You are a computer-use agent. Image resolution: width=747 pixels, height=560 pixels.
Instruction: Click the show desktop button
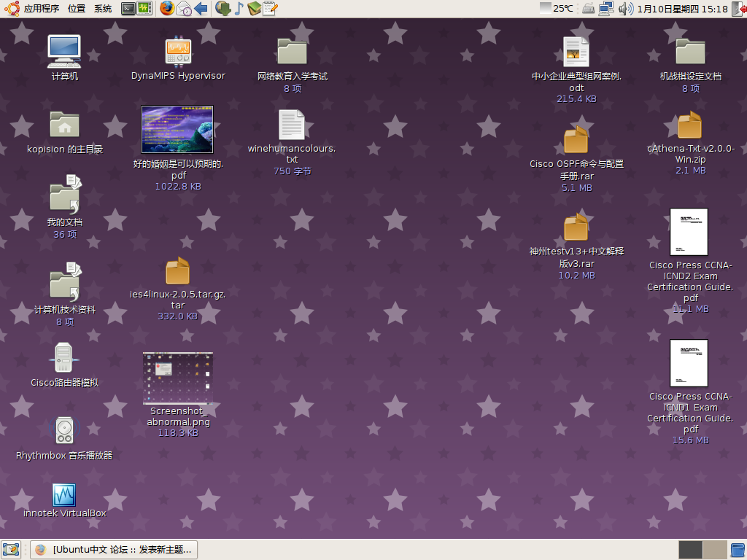pos(11,550)
